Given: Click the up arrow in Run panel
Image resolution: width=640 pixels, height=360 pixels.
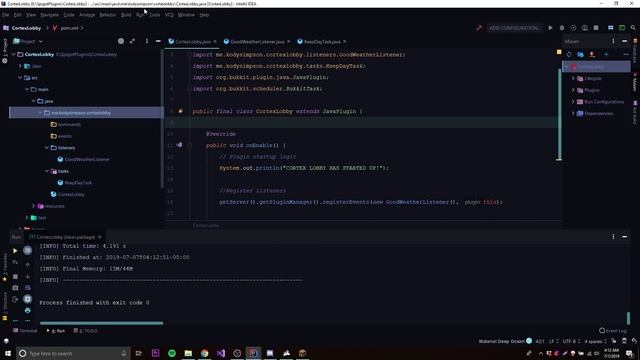Looking at the screenshot, I should (27, 265).
